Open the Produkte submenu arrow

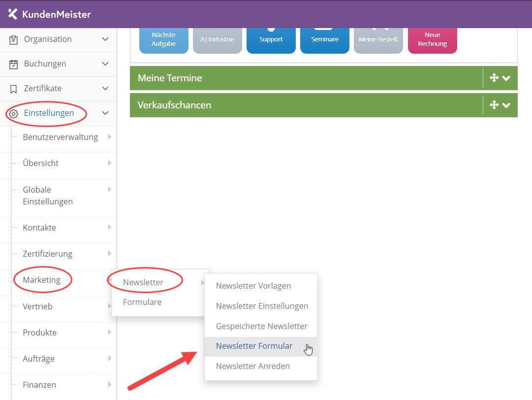pyautogui.click(x=110, y=332)
